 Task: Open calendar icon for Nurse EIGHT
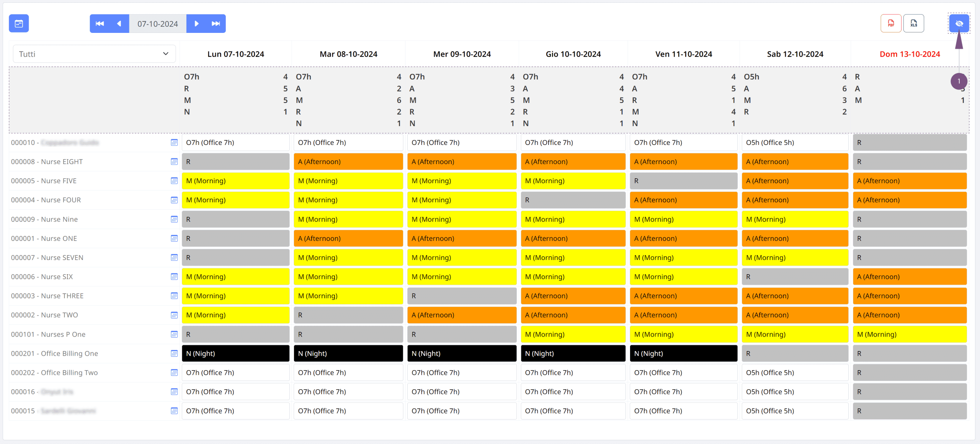pyautogui.click(x=174, y=162)
